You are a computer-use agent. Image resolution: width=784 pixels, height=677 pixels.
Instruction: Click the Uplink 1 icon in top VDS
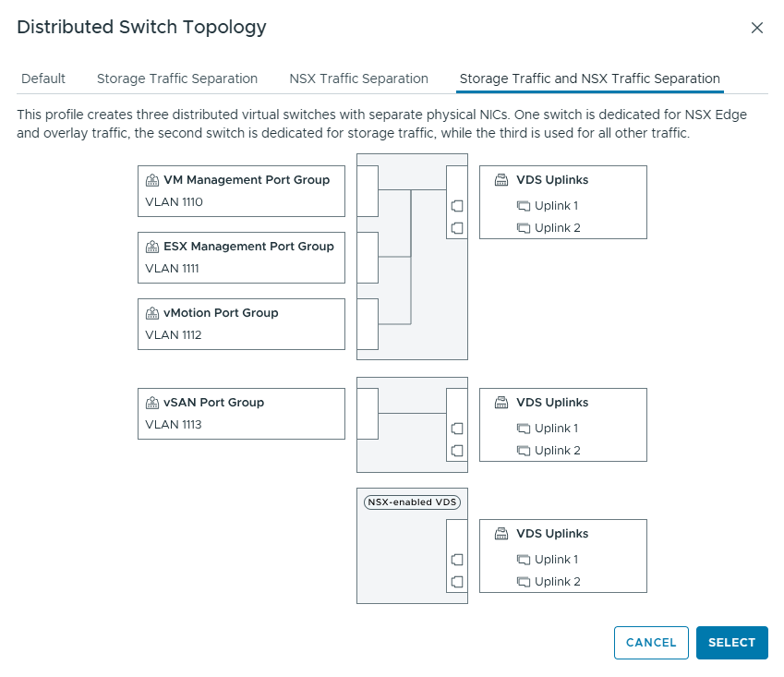[524, 206]
